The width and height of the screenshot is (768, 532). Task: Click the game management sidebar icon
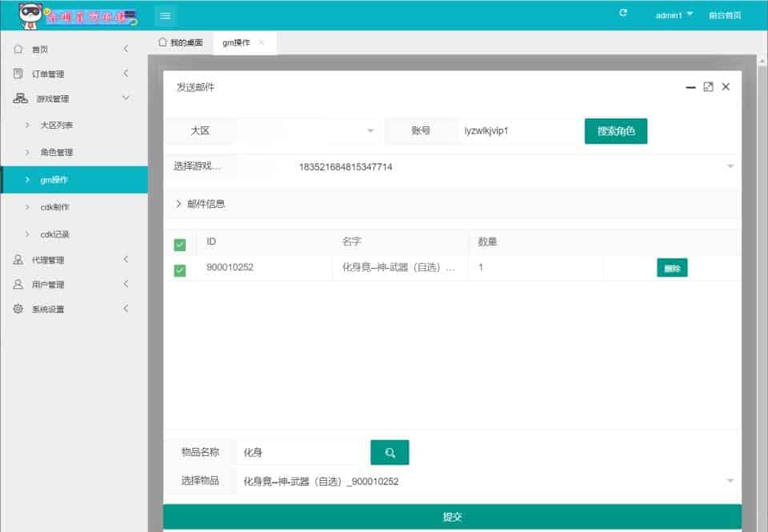pyautogui.click(x=20, y=98)
